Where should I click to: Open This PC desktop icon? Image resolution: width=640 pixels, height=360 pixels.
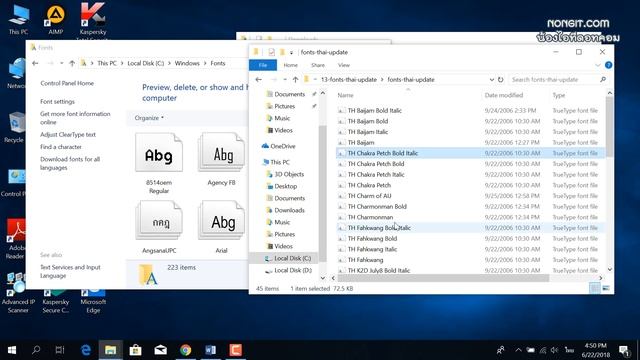click(x=18, y=20)
